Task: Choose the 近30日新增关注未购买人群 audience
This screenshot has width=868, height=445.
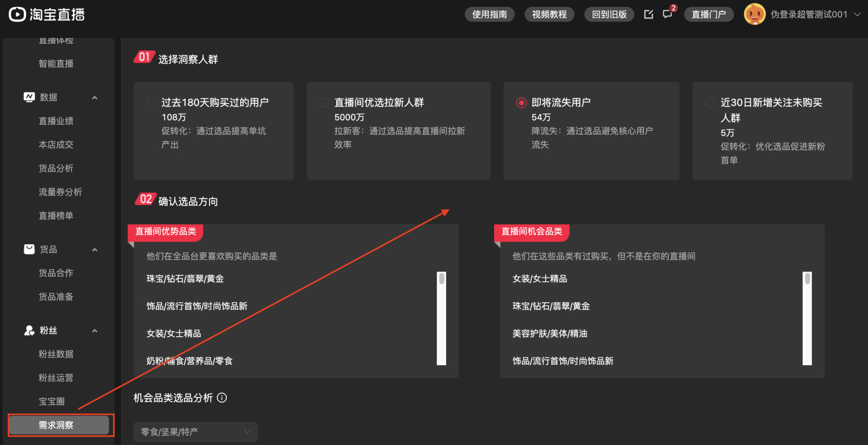Action: coord(710,102)
